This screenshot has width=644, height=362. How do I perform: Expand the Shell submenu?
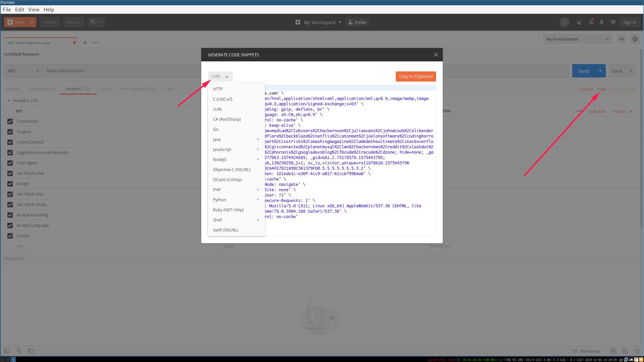[x=236, y=220]
